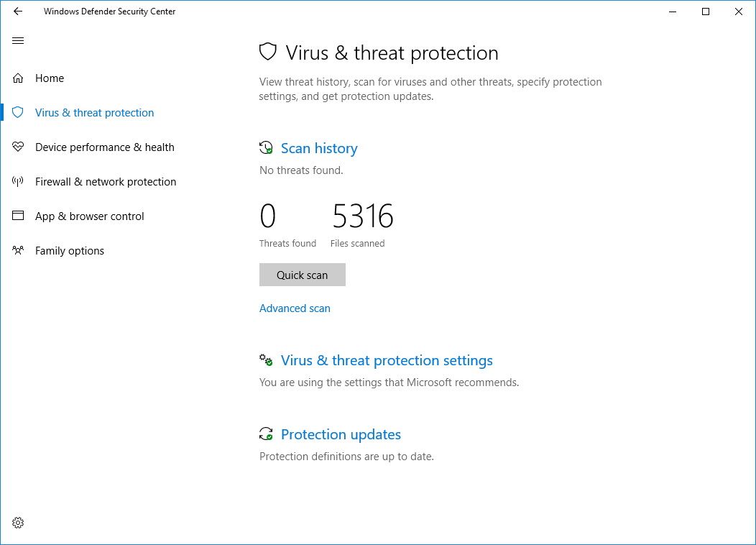Screen dimensions: 756x545
Task: Start a Quick scan
Action: click(x=303, y=275)
